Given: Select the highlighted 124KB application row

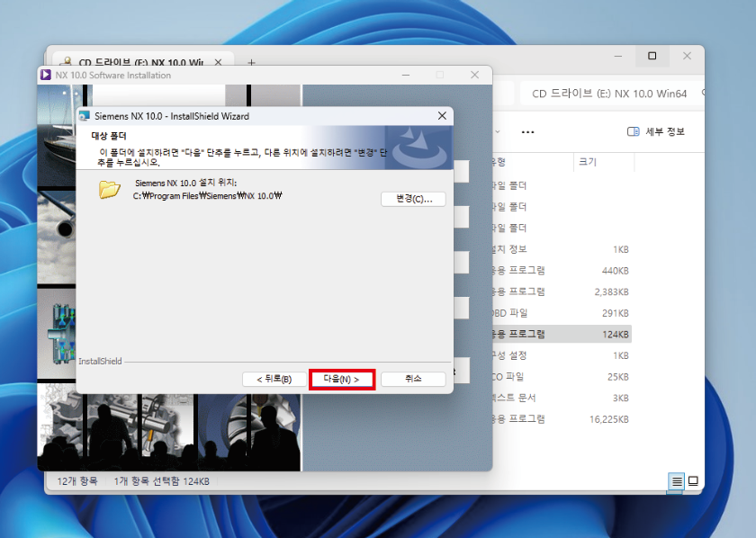Looking at the screenshot, I should (561, 334).
